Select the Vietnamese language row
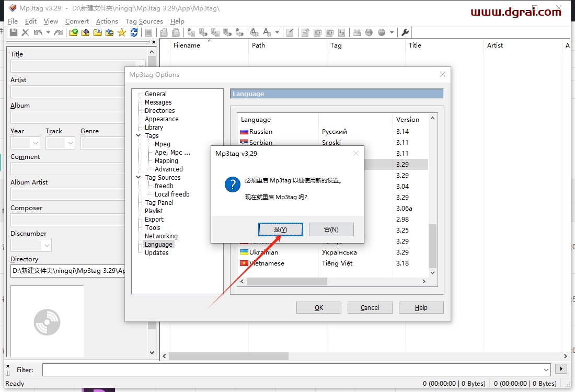 click(x=332, y=263)
